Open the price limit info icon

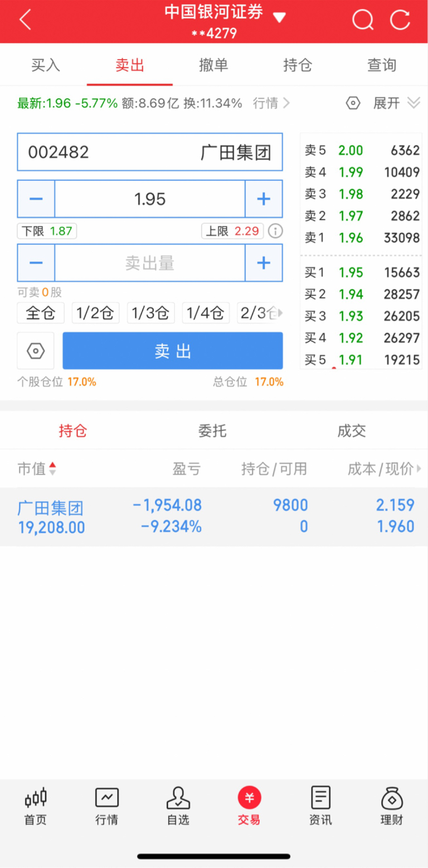(275, 231)
